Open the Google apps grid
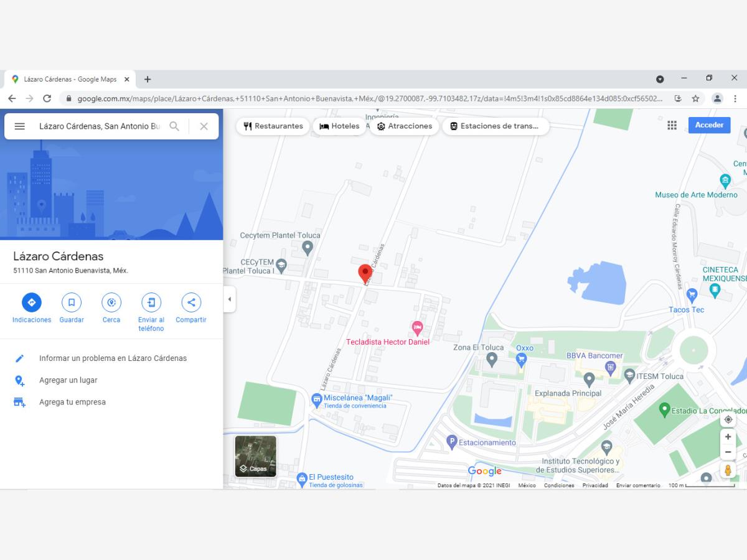The height and width of the screenshot is (560, 747). (x=672, y=125)
